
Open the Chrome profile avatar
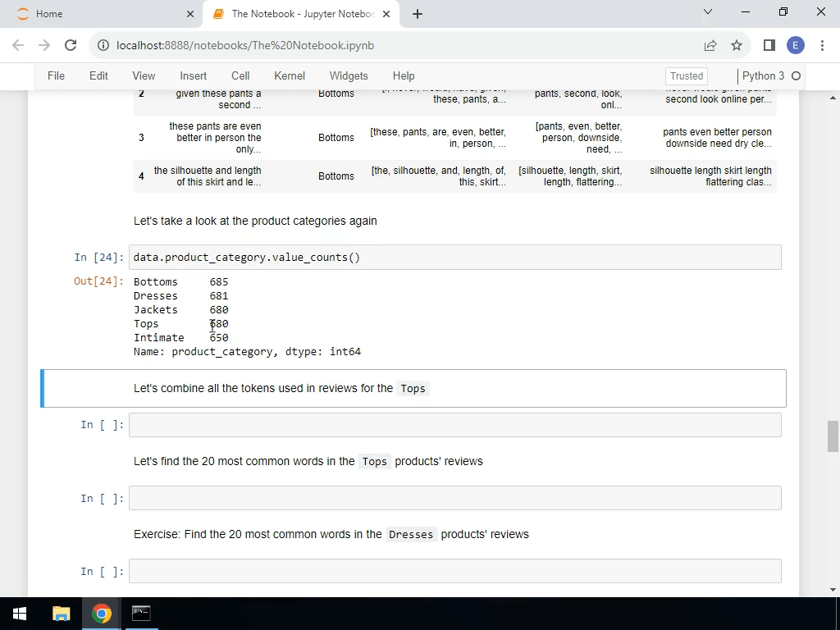coord(796,46)
